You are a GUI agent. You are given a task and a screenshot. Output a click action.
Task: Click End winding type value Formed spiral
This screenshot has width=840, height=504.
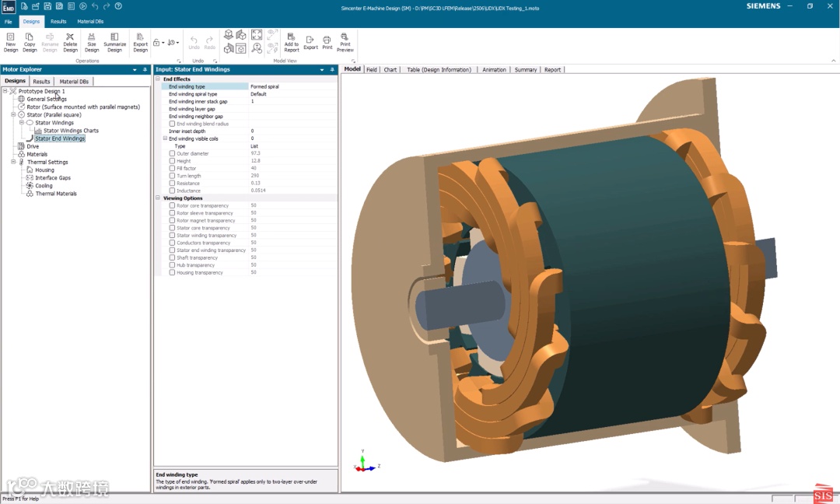(x=292, y=86)
